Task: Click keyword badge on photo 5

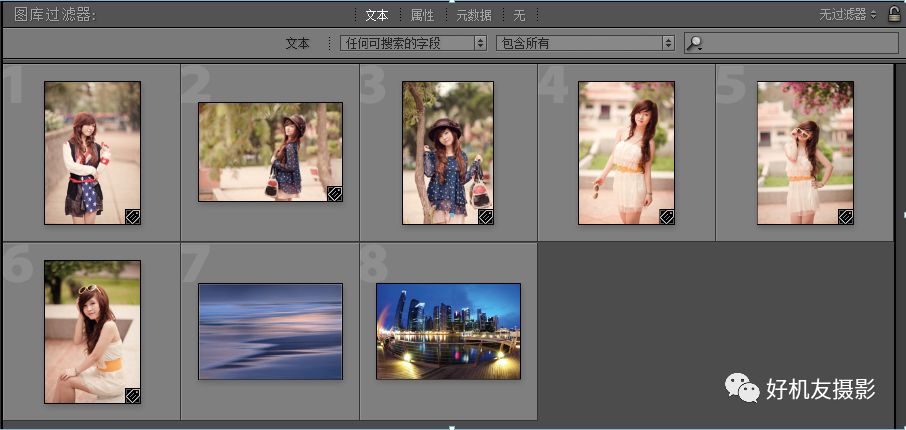Action: click(x=846, y=217)
